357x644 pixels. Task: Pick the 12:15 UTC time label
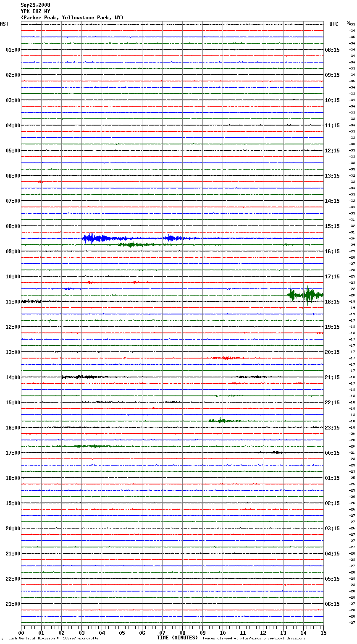point(332,151)
